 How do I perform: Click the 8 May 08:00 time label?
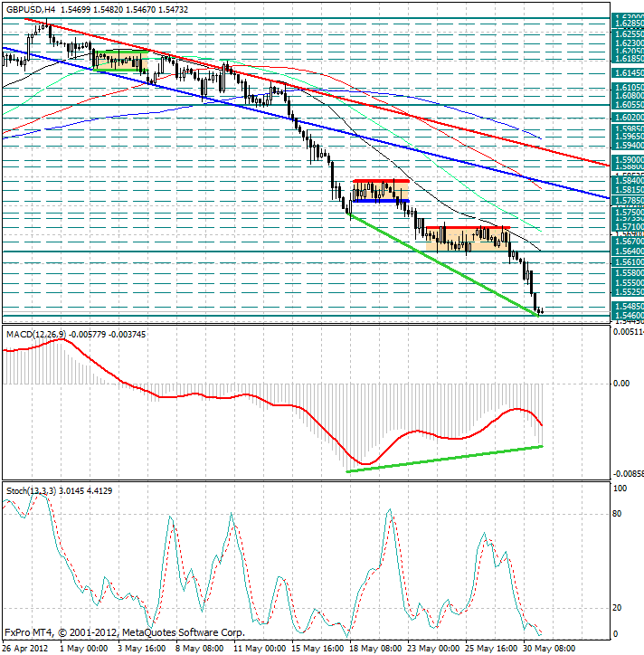tap(200, 649)
